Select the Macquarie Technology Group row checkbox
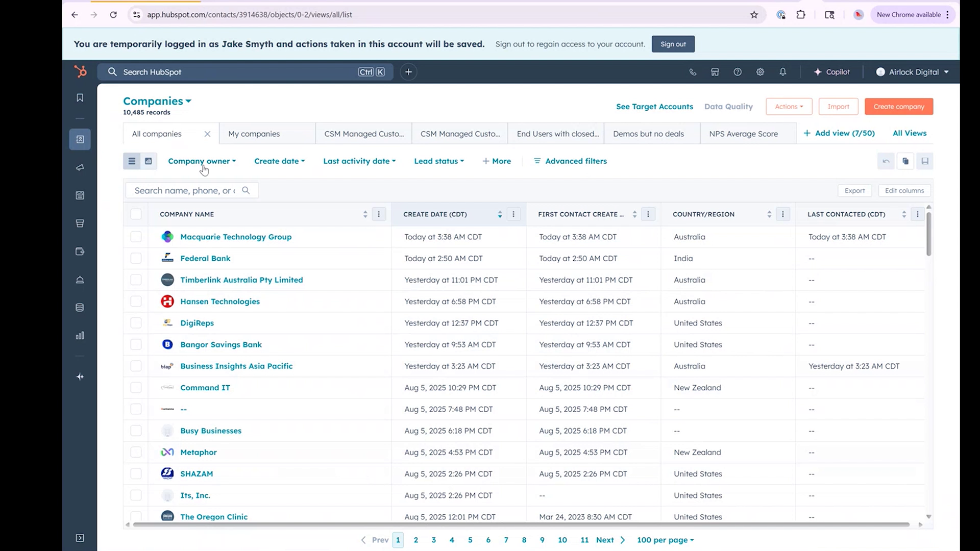 tap(136, 237)
